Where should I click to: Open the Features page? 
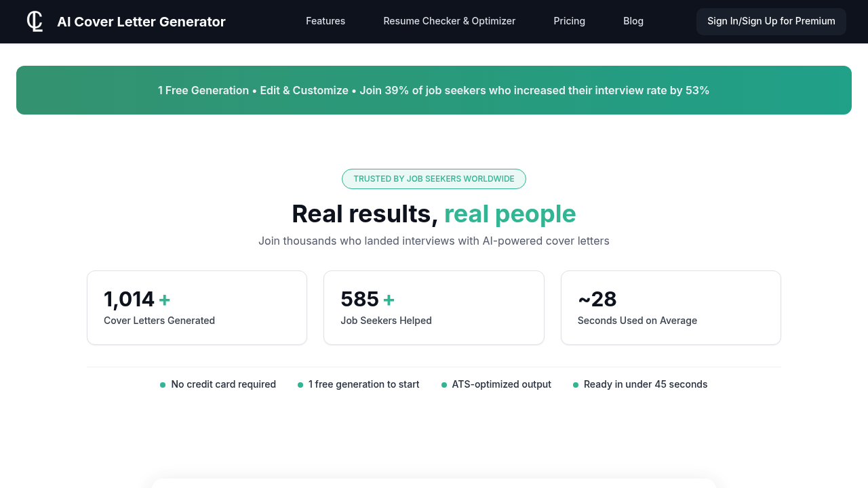click(x=325, y=21)
